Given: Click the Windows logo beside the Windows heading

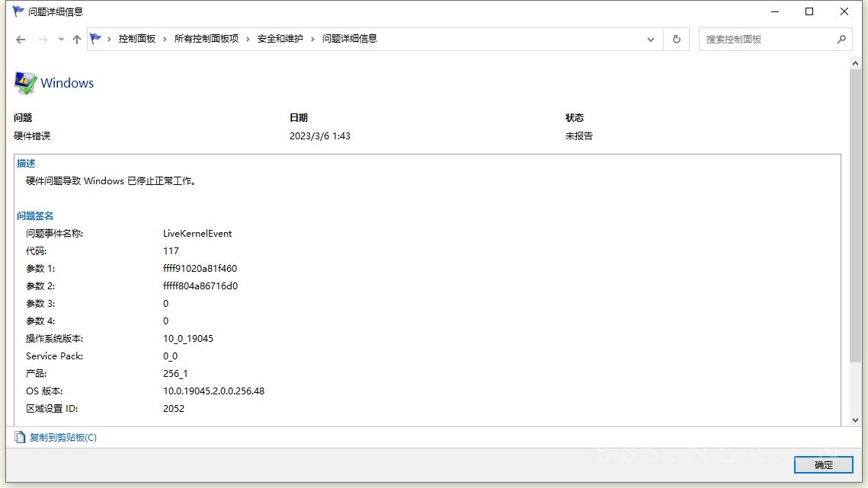Looking at the screenshot, I should 22,81.
